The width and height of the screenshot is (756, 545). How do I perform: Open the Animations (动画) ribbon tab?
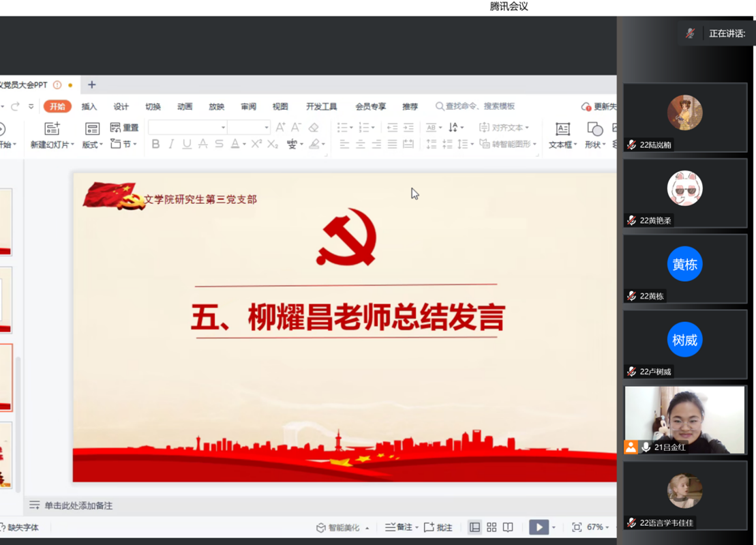(x=185, y=106)
